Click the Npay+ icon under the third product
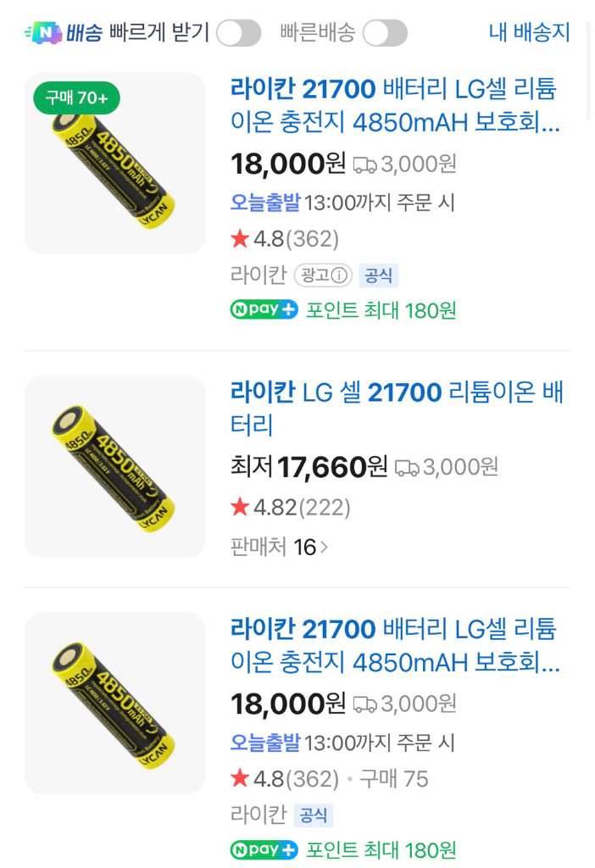Viewport: 595px width, 868px height. click(x=263, y=849)
